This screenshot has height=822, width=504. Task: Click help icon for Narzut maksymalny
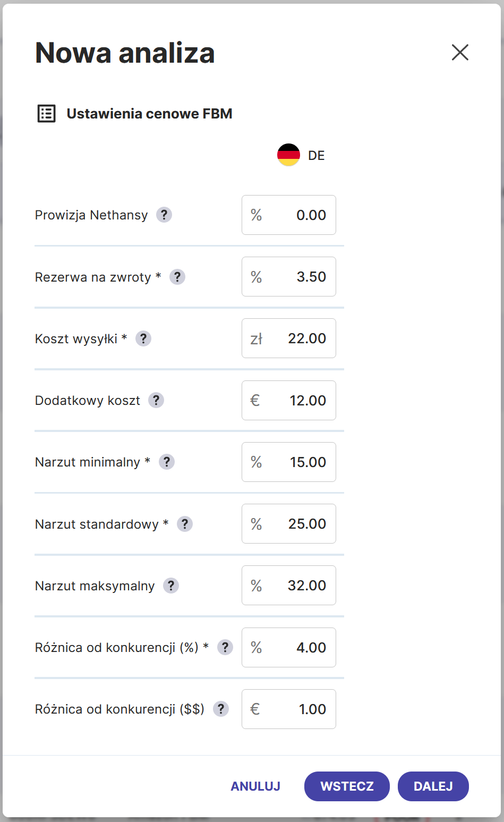(x=171, y=586)
